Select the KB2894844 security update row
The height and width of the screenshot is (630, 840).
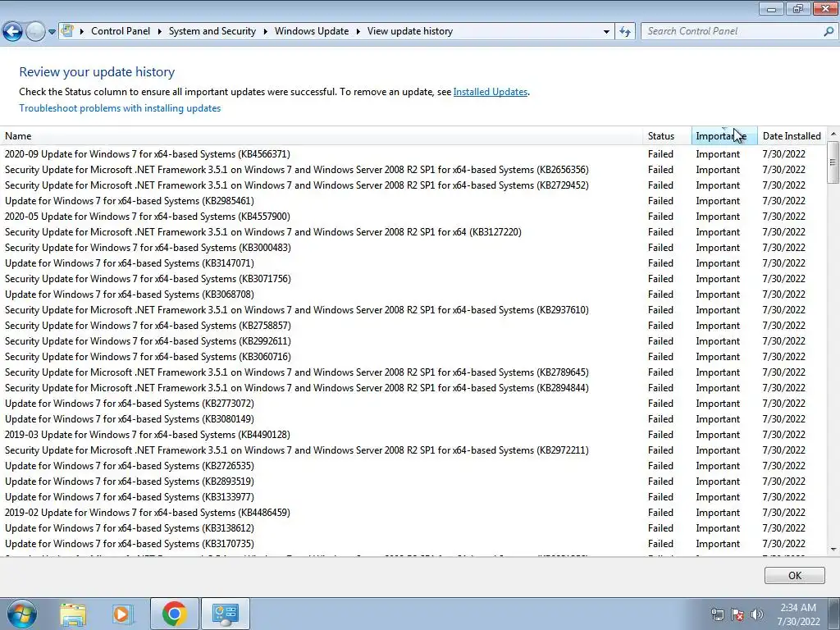[413, 388]
